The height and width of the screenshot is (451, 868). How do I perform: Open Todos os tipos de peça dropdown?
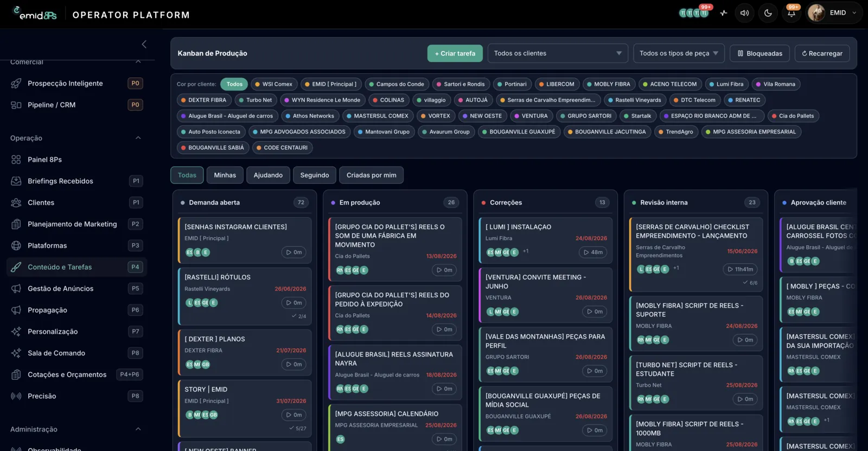pyautogui.click(x=679, y=53)
